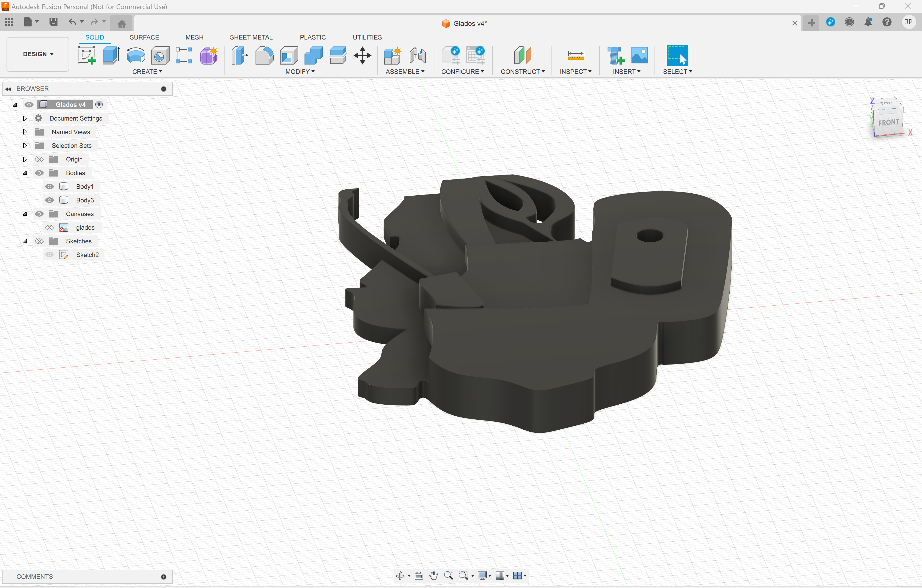Image resolution: width=922 pixels, height=588 pixels.
Task: Select the Extrude tool
Action: tap(112, 55)
